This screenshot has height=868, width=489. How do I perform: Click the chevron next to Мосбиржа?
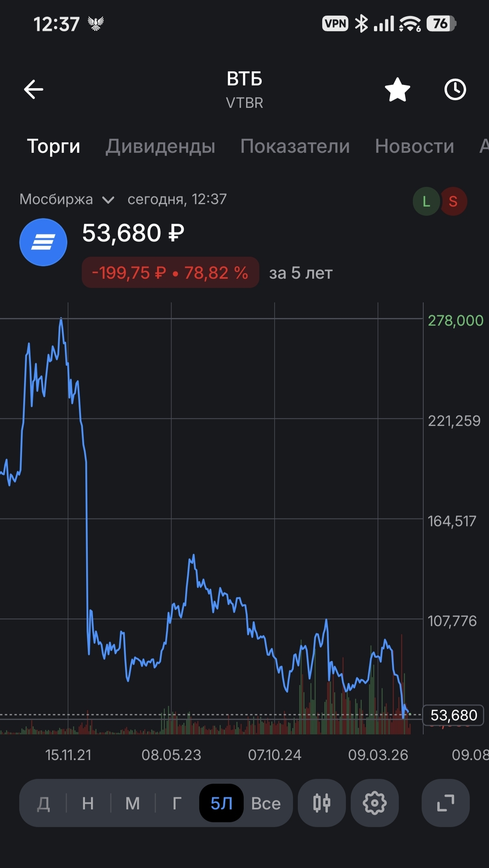pyautogui.click(x=108, y=200)
